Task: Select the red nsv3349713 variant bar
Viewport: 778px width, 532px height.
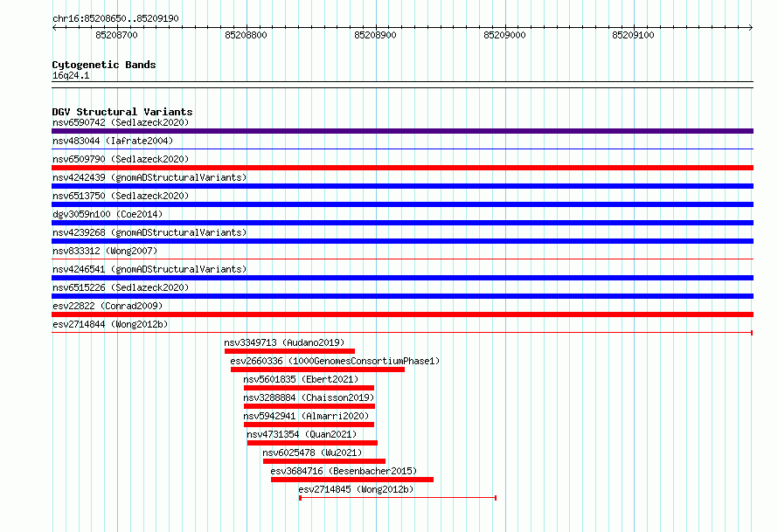Action: pos(289,351)
